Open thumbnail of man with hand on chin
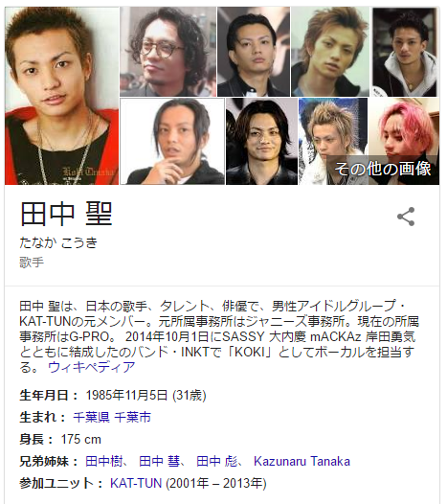This screenshot has width=447, height=504. [172, 142]
